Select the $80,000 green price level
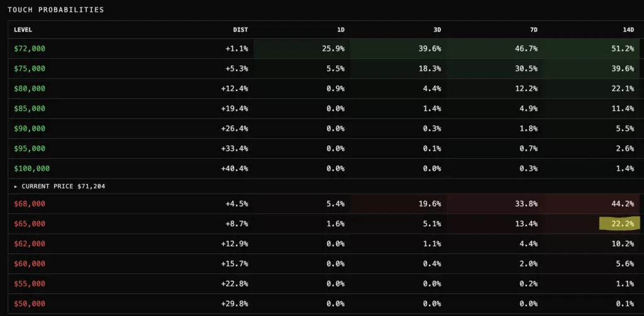 [x=29, y=89]
